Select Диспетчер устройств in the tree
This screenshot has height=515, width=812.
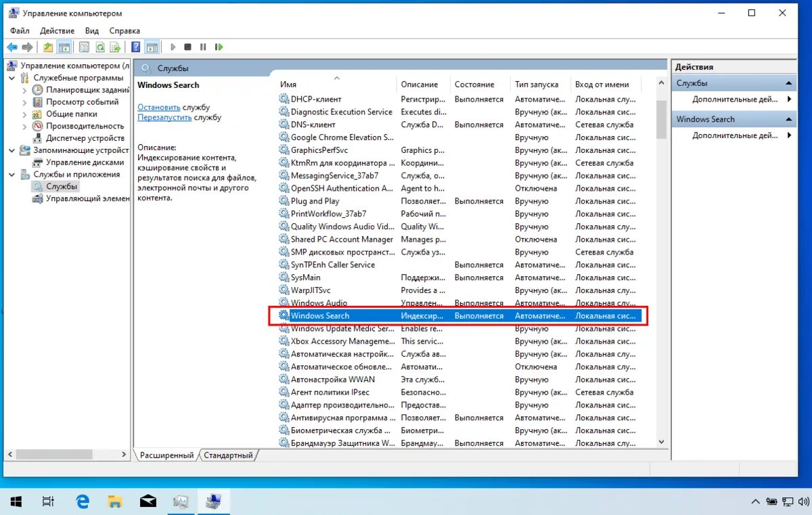[85, 138]
